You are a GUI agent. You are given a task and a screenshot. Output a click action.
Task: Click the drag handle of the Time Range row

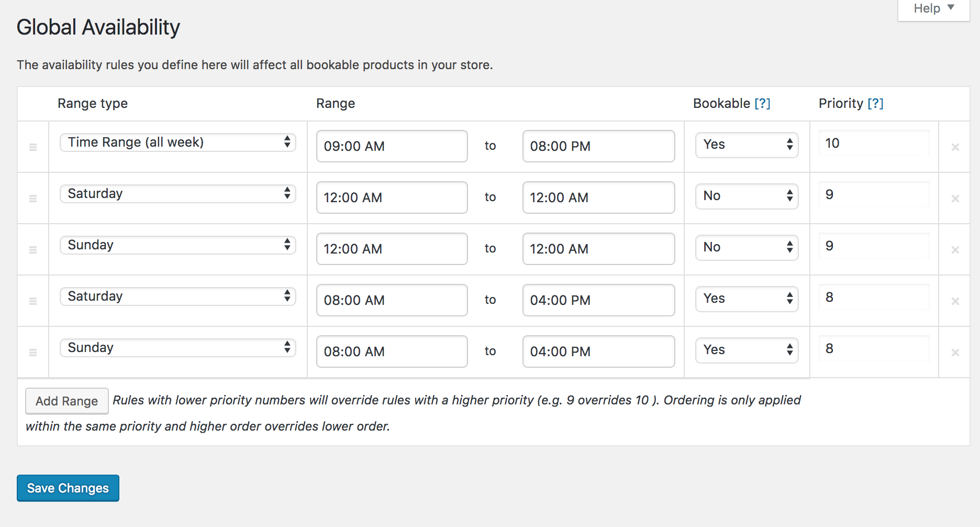(x=33, y=147)
